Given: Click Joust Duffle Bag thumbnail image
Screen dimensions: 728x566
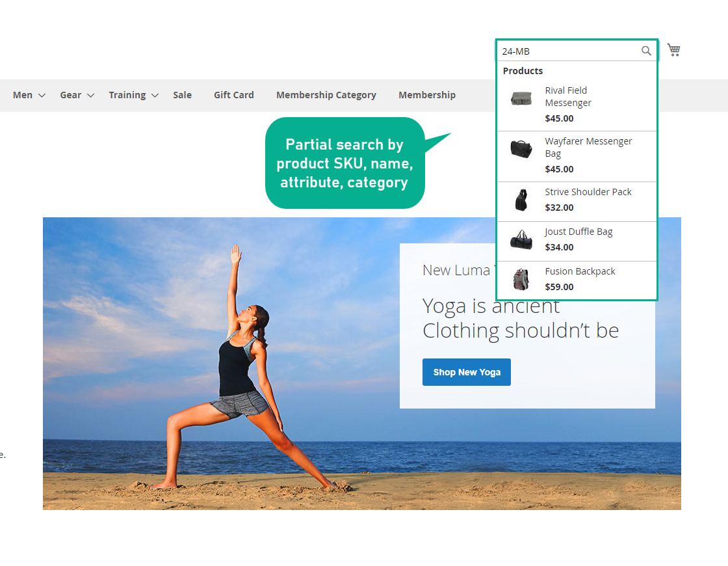Looking at the screenshot, I should point(521,240).
